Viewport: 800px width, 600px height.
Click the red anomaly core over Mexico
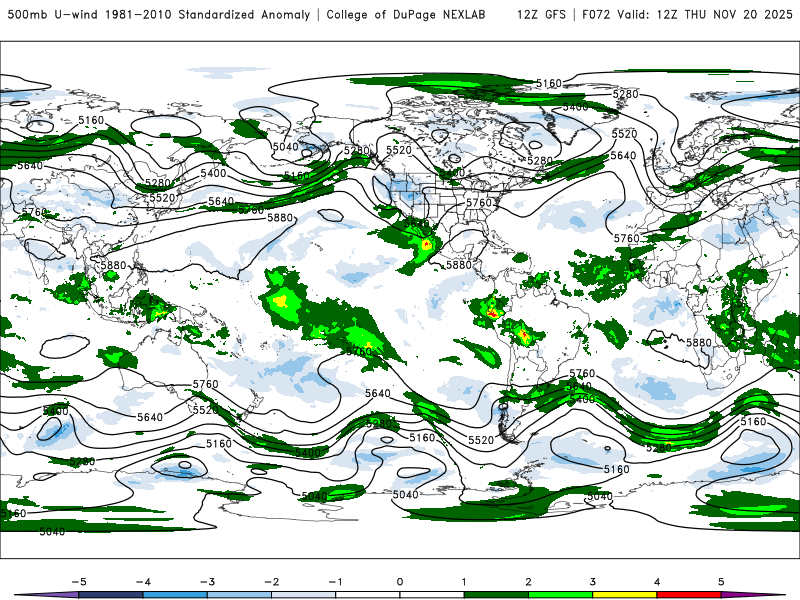coord(427,244)
